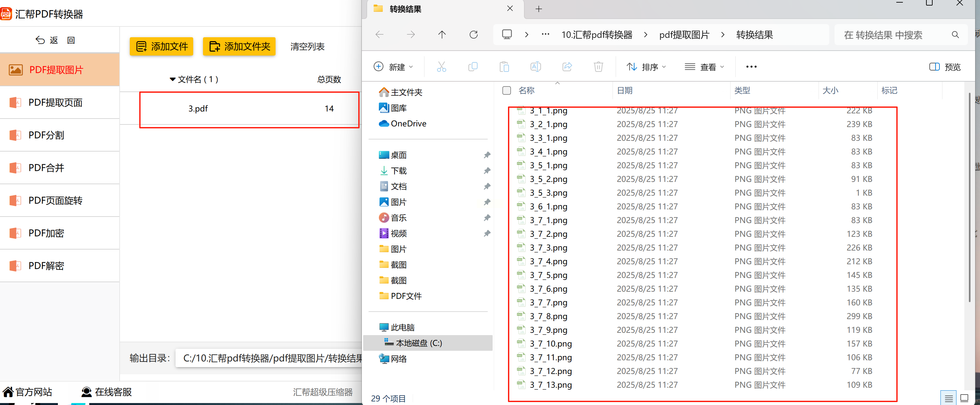Viewport: 980px width, 405px height.
Task: Click the refresh icon beside address bar
Action: [x=473, y=35]
